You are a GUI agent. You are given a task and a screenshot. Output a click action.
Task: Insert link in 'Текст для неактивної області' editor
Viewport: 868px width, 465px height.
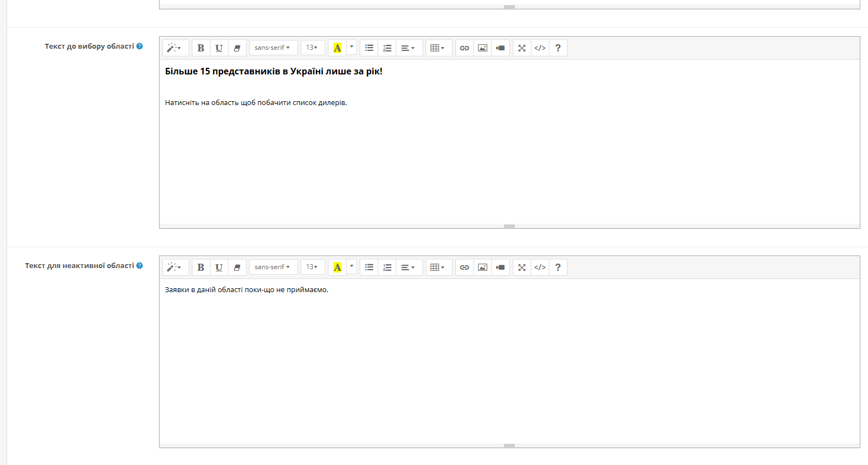pos(465,268)
